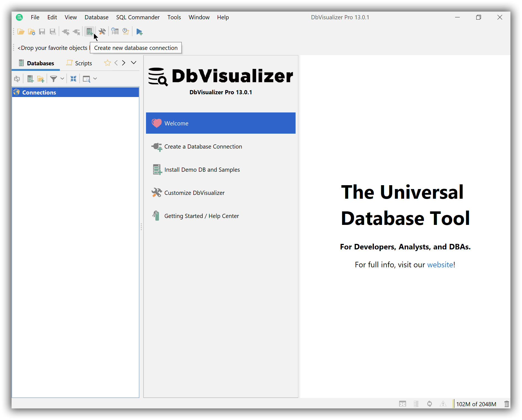Click the memory usage bar 102M of 2048M
522x420 pixels.
coord(476,404)
